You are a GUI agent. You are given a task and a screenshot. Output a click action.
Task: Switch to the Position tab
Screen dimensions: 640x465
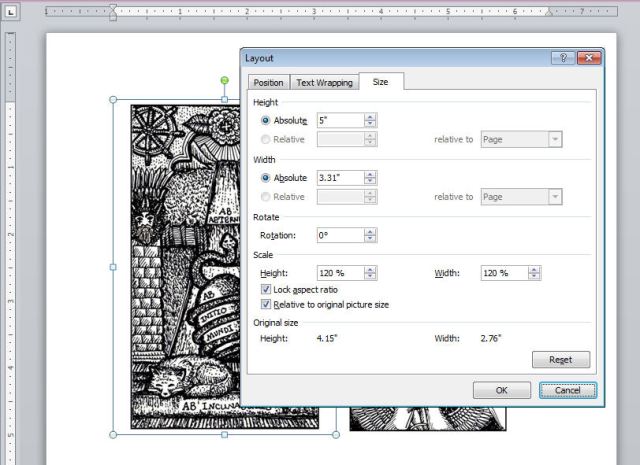point(268,83)
